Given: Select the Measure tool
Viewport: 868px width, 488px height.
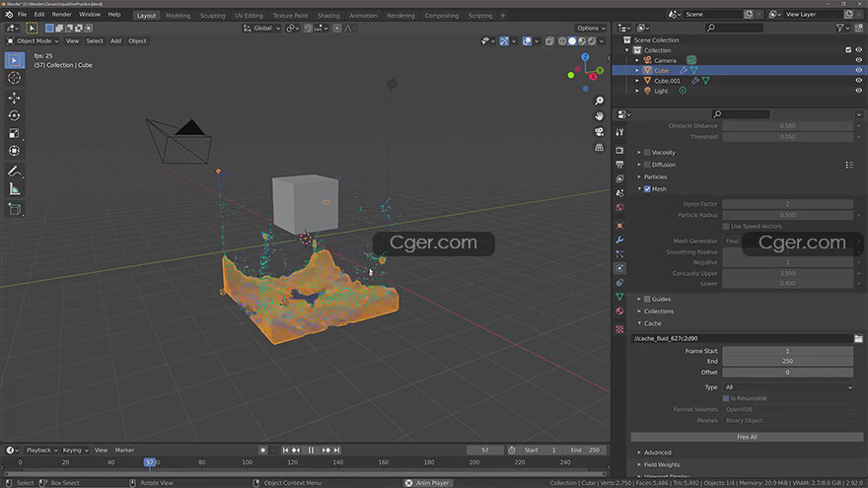Looking at the screenshot, I should pos(15,189).
